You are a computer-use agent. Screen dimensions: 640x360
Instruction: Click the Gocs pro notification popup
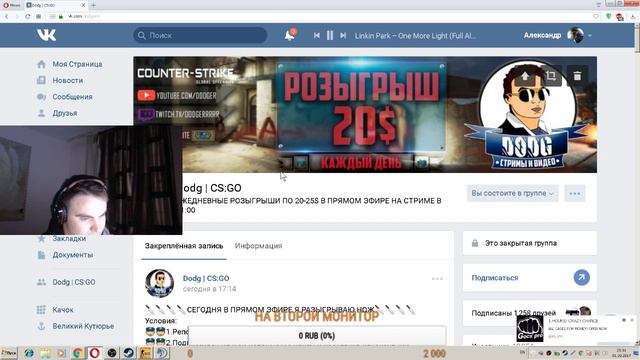tap(577, 329)
